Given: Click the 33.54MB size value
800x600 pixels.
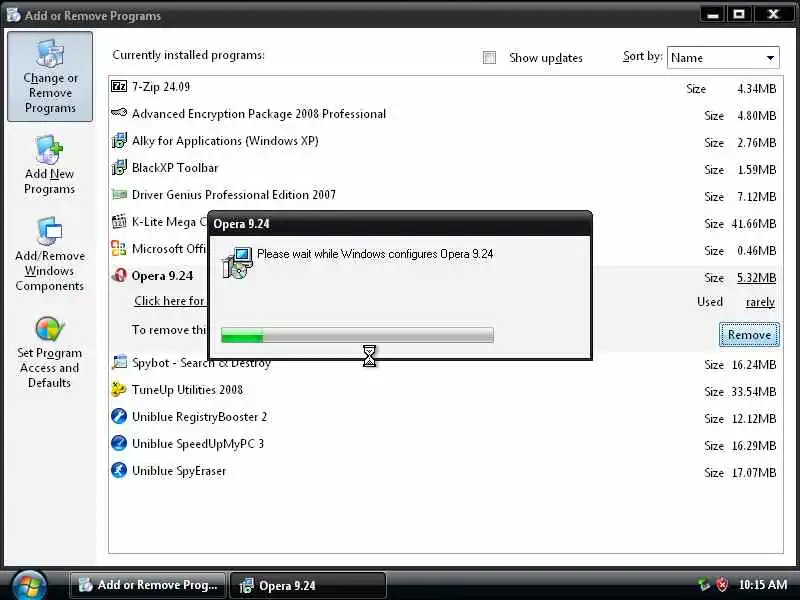Looking at the screenshot, I should click(x=754, y=392).
